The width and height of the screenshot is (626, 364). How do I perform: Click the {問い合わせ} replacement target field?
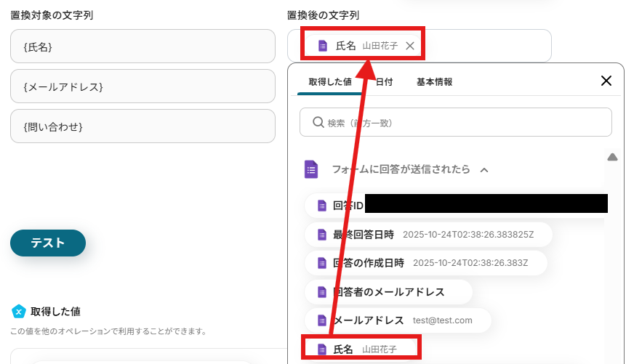(x=143, y=126)
